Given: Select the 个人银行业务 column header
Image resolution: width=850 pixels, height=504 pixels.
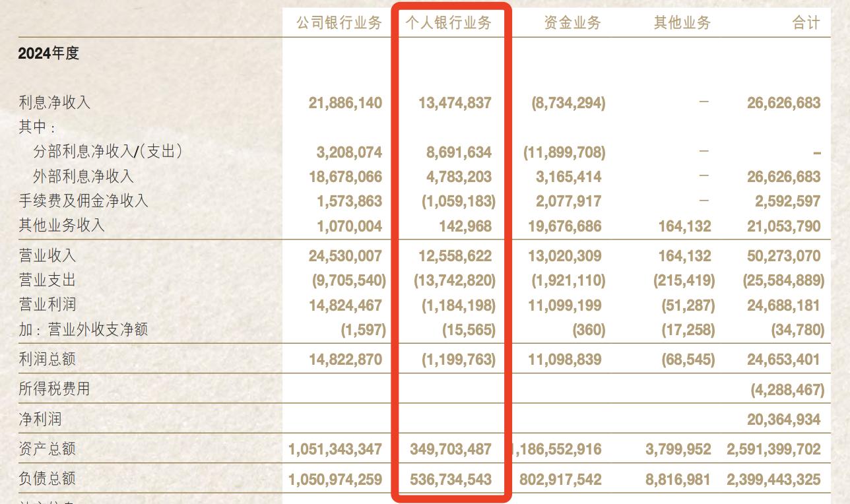Looking at the screenshot, I should [x=448, y=22].
